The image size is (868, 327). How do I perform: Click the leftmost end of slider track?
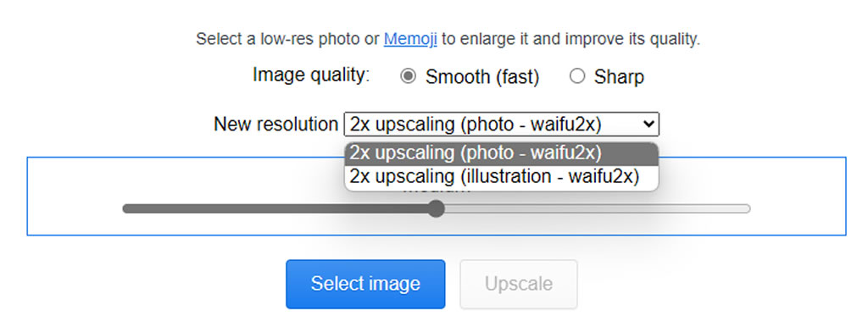click(126, 208)
